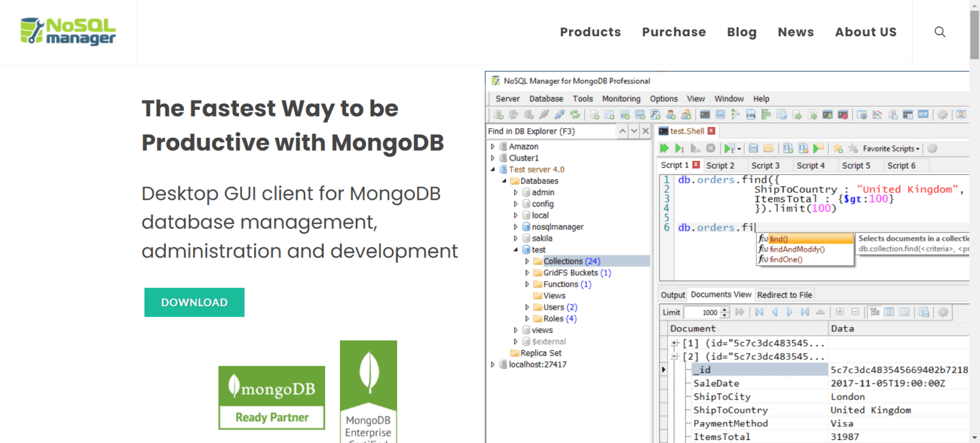Open the Blog page
Screen dimensions: 980x443
click(x=742, y=32)
